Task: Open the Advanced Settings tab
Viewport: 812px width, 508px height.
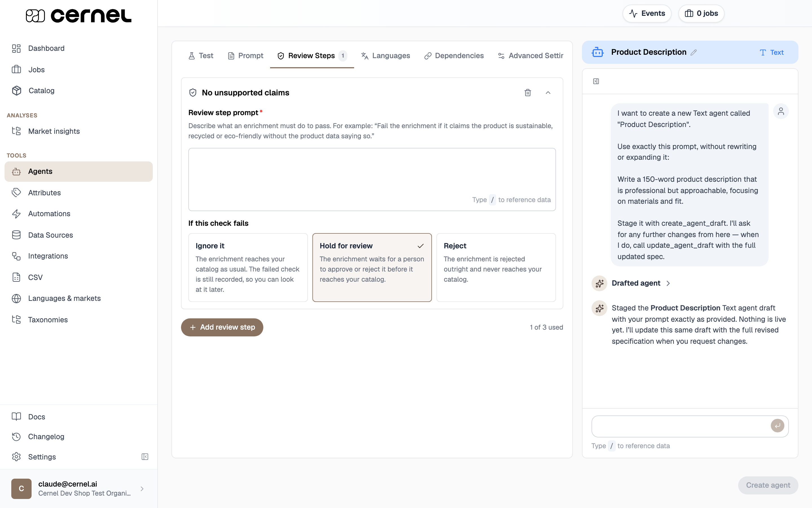Action: (x=530, y=56)
